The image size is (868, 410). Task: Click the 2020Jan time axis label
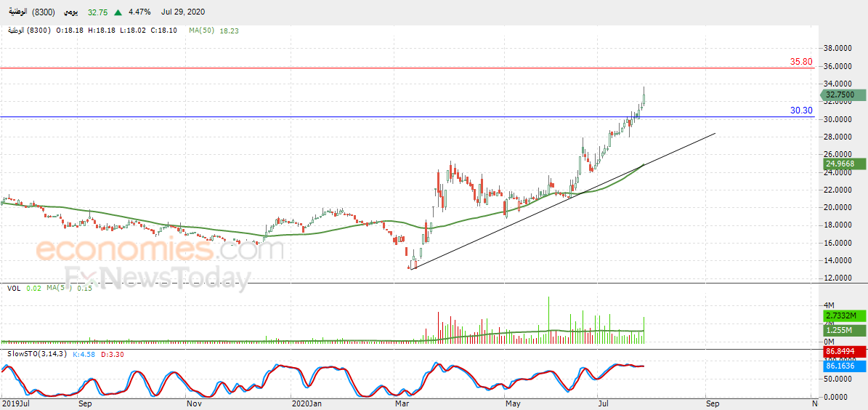click(306, 404)
